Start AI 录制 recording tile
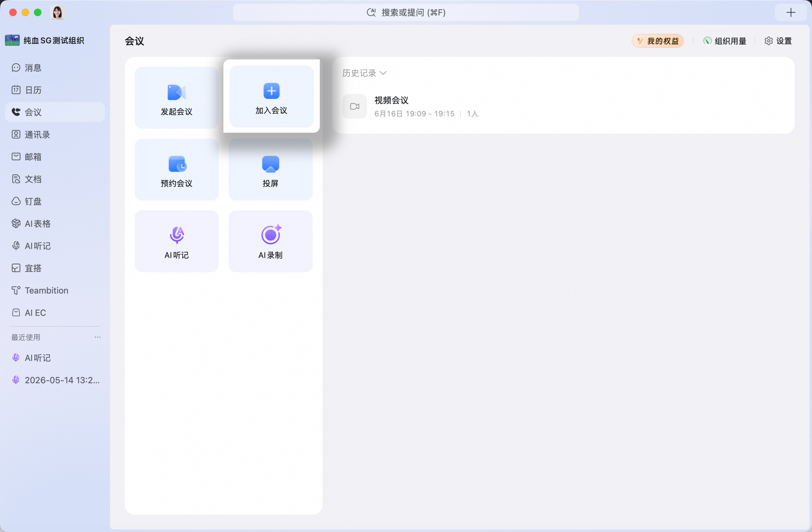This screenshot has height=532, width=812. 271,241
